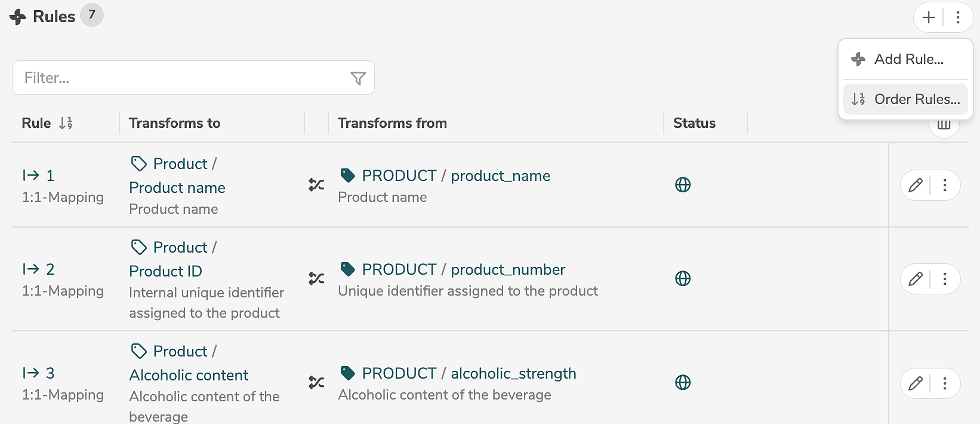
Task: Click the plus icon to add a rule
Action: (x=929, y=17)
